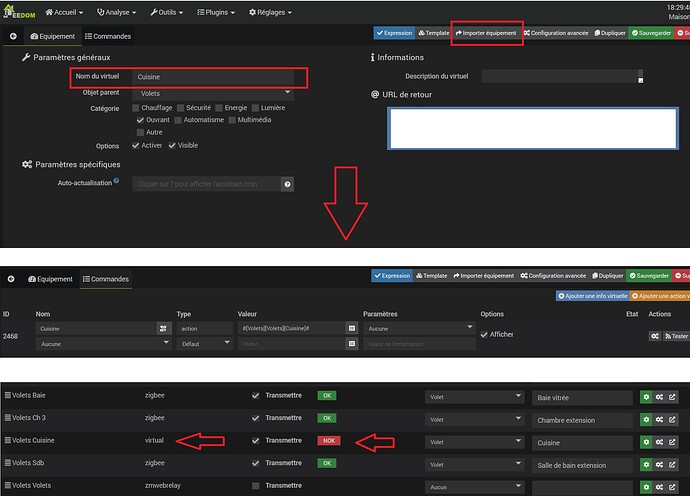This screenshot has height=496, width=690.
Task: Click the Jeedom logo
Action: pos(19,12)
